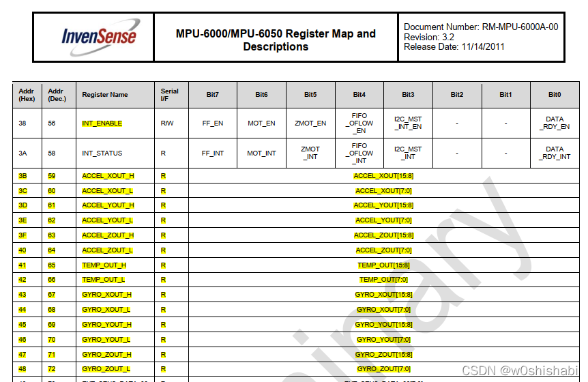Click the GYRO_ZOUT[15:8] value cell
588x382 pixels.
click(x=383, y=355)
